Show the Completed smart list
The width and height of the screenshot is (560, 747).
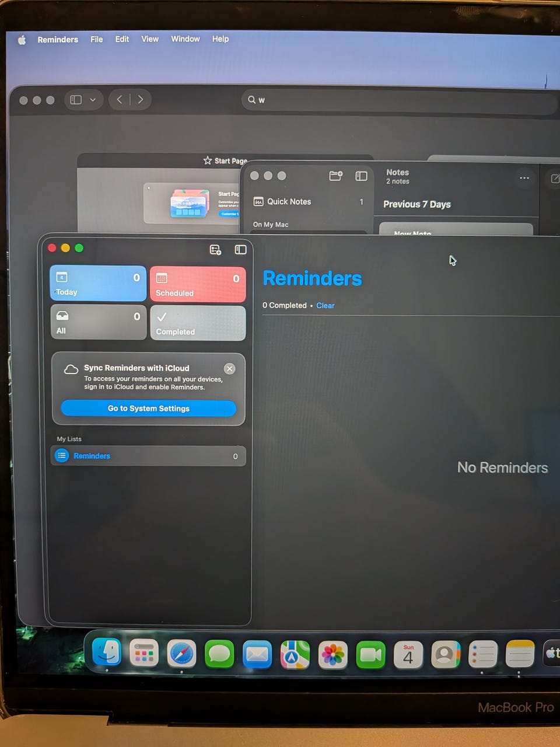point(198,323)
